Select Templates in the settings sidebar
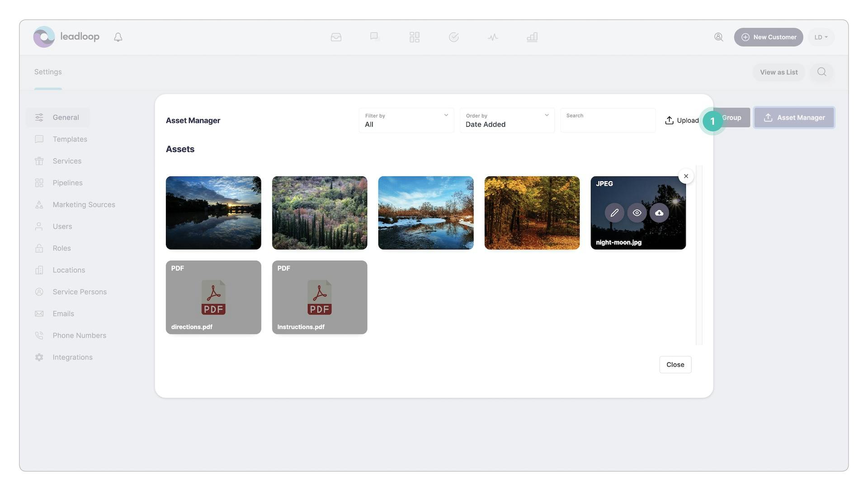 click(70, 139)
